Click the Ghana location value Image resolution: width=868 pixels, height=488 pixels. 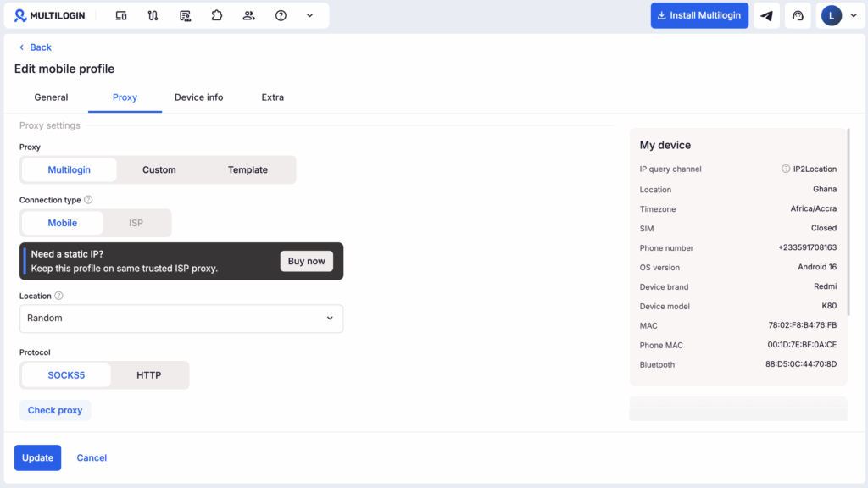click(825, 189)
